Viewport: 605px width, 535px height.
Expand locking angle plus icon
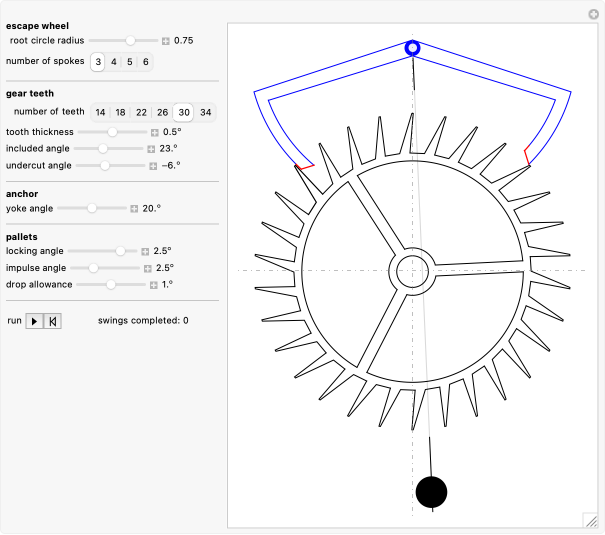tap(145, 251)
